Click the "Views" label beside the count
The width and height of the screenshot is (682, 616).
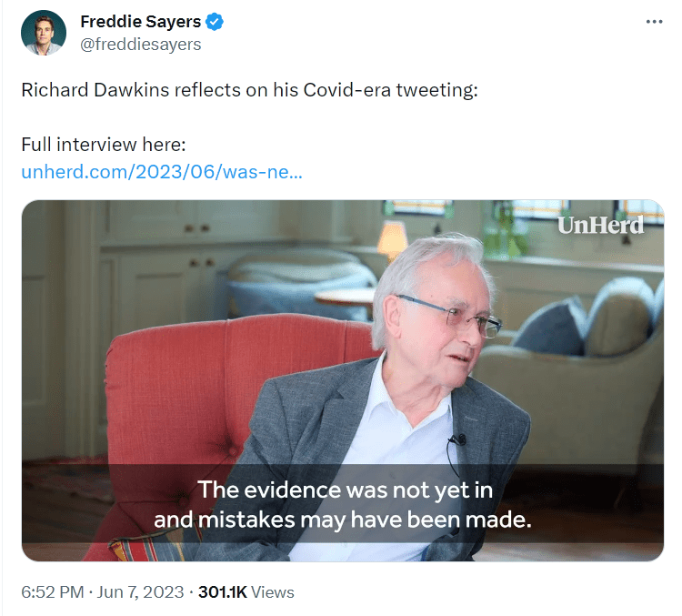(x=273, y=591)
